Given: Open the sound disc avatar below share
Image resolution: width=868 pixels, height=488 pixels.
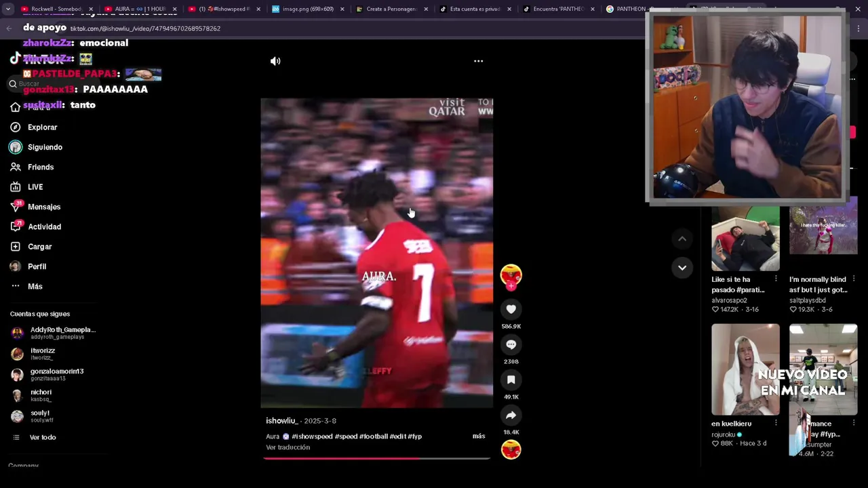Looking at the screenshot, I should point(511,449).
